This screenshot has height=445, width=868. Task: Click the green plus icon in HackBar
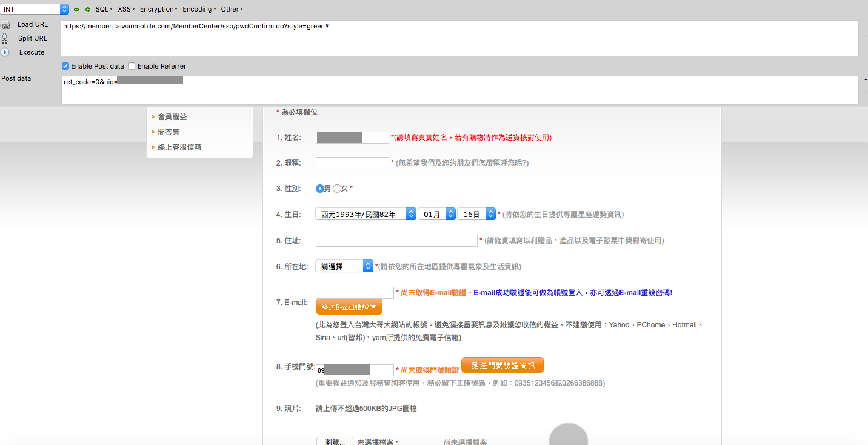87,10
